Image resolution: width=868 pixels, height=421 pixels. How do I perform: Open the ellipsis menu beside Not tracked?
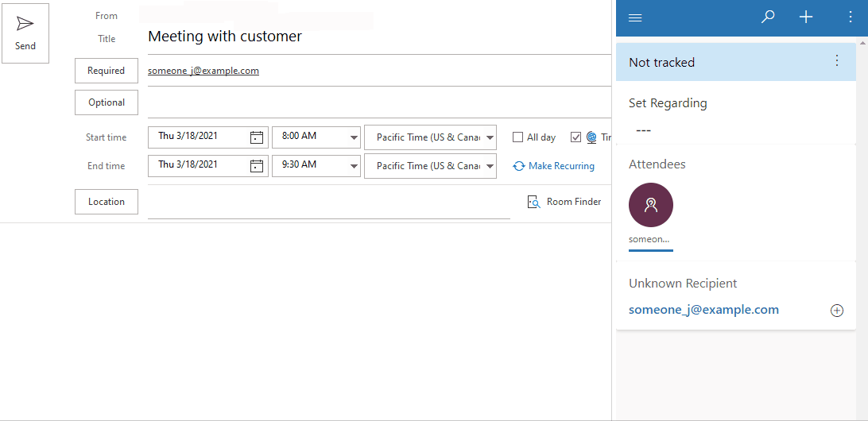click(x=837, y=61)
